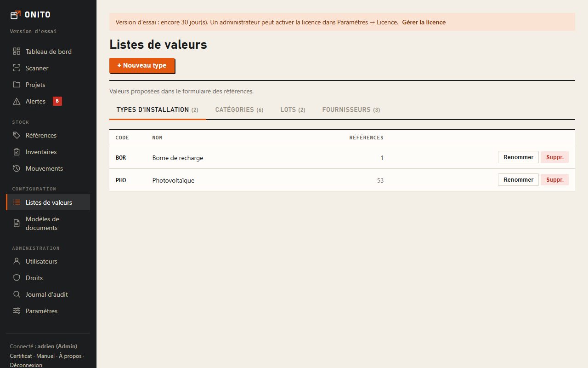Open Utilisateurs administration page
Image resolution: width=588 pixels, height=368 pixels.
(48, 261)
